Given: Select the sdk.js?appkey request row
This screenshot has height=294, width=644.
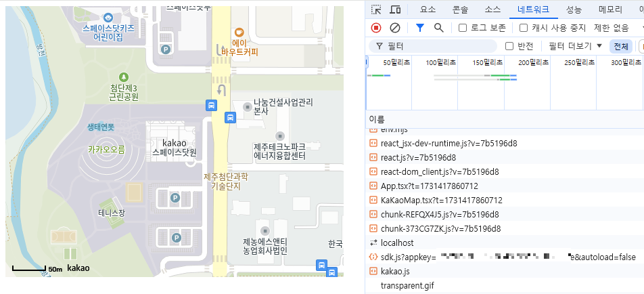Looking at the screenshot, I should click(505, 257).
